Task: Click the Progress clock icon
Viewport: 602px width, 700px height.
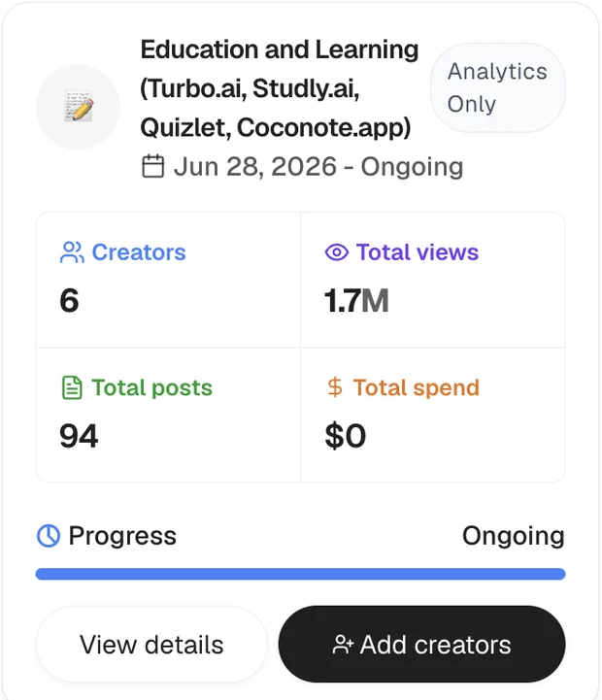Action: click(x=49, y=536)
